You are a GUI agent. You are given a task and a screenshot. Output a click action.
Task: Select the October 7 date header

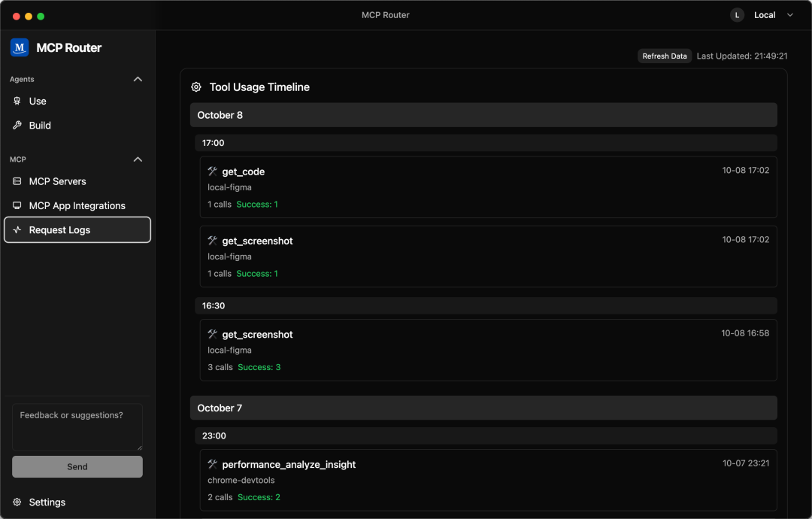pos(483,408)
